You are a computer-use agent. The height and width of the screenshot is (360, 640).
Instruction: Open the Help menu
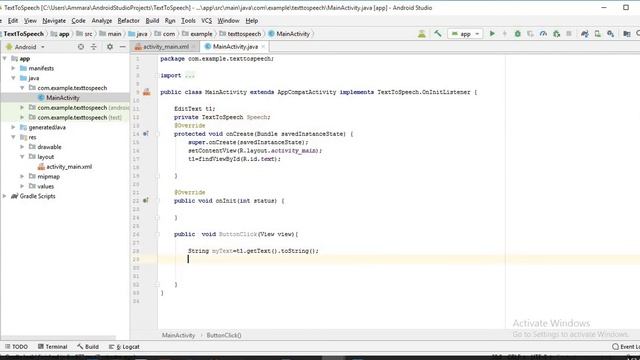coord(251,21)
